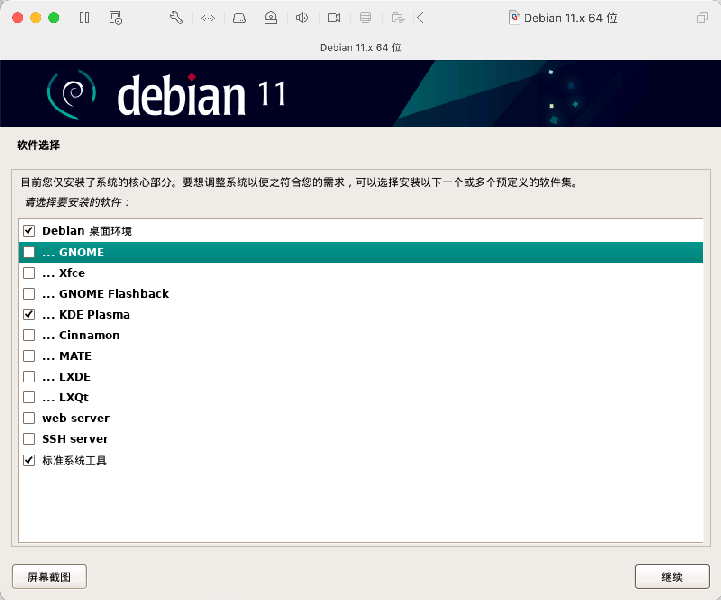Screen dimensions: 721x600
Task: Enable the LXQt checkbox
Action: point(29,397)
